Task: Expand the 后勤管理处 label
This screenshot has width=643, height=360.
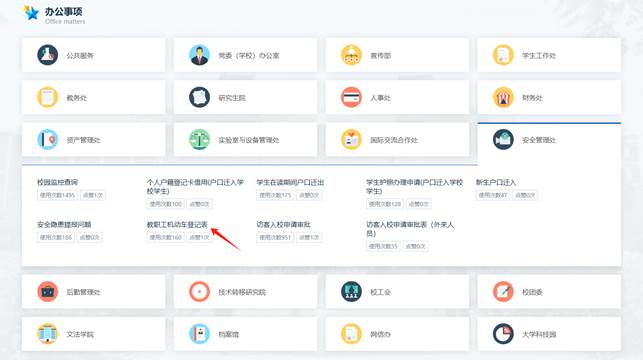Action: 83,292
